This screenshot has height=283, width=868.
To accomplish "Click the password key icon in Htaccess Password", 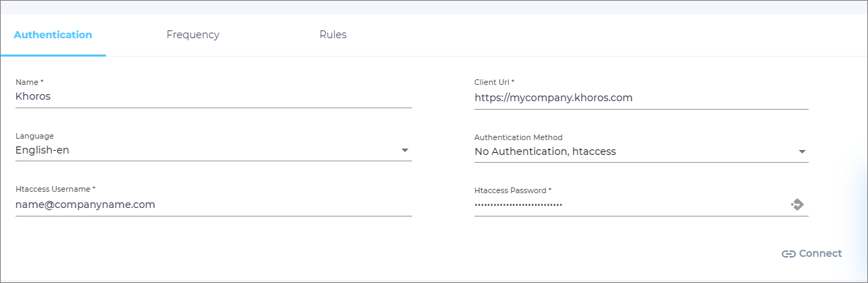I will click(797, 205).
